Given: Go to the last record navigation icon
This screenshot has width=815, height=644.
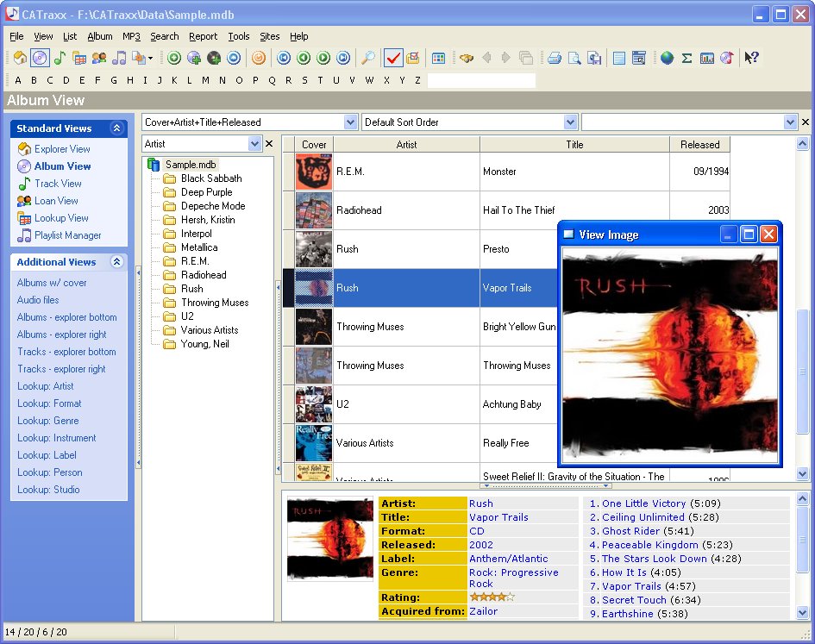Looking at the screenshot, I should (343, 58).
